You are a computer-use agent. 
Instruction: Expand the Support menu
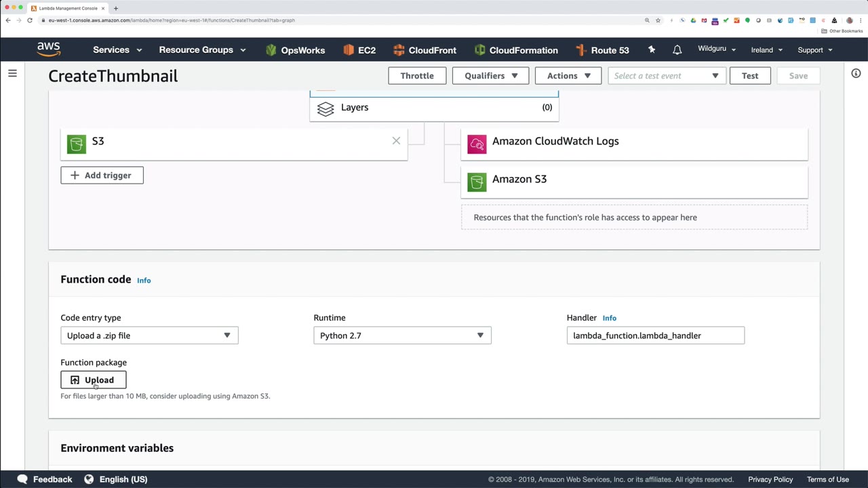[x=815, y=50]
